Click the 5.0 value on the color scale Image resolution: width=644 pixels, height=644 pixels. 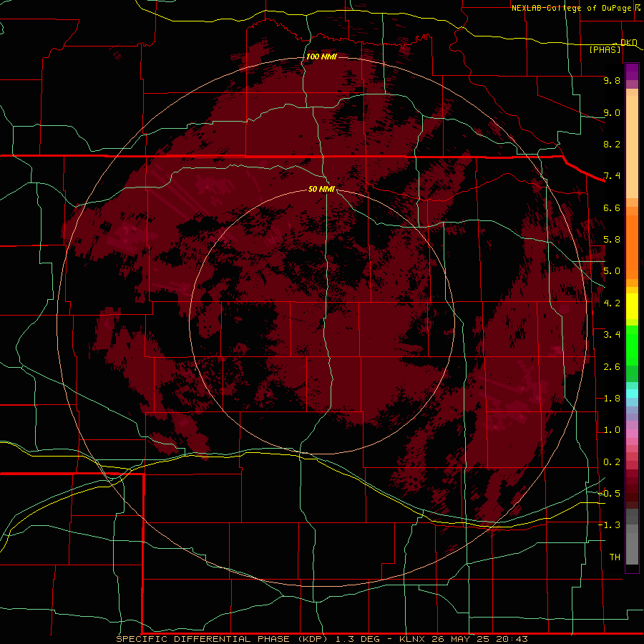coord(612,271)
